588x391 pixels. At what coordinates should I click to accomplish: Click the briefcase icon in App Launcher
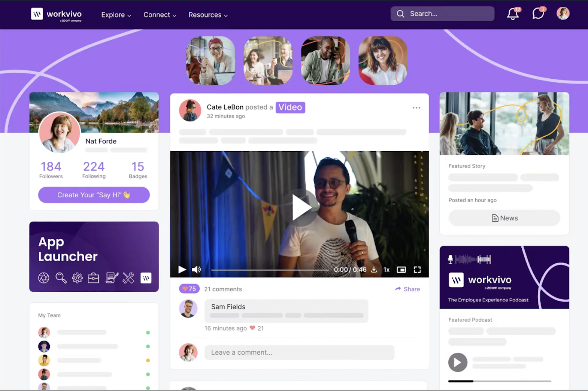tap(93, 278)
